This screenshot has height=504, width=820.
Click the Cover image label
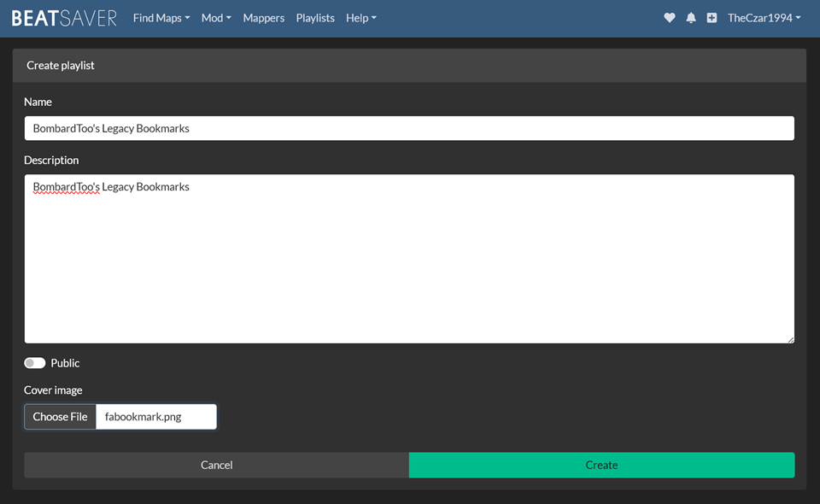click(53, 390)
